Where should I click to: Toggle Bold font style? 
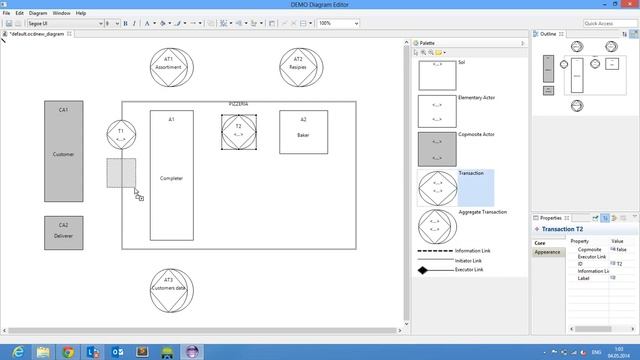126,24
